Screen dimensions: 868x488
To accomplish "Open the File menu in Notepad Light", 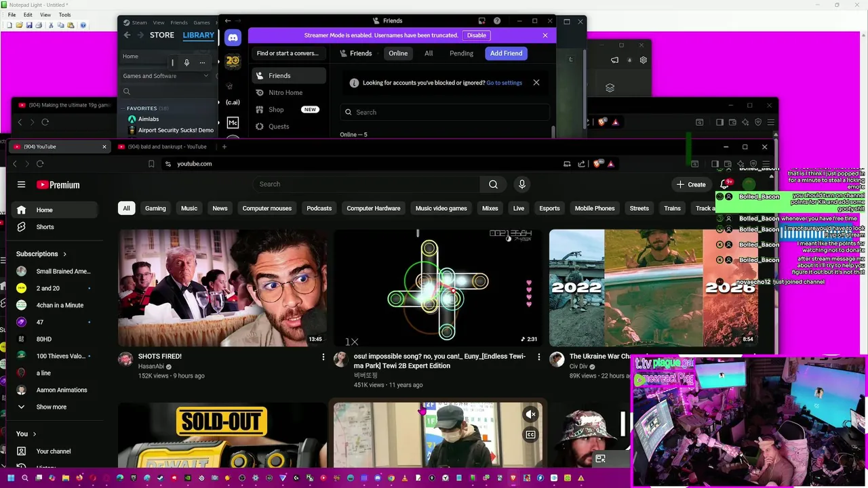I will (12, 14).
